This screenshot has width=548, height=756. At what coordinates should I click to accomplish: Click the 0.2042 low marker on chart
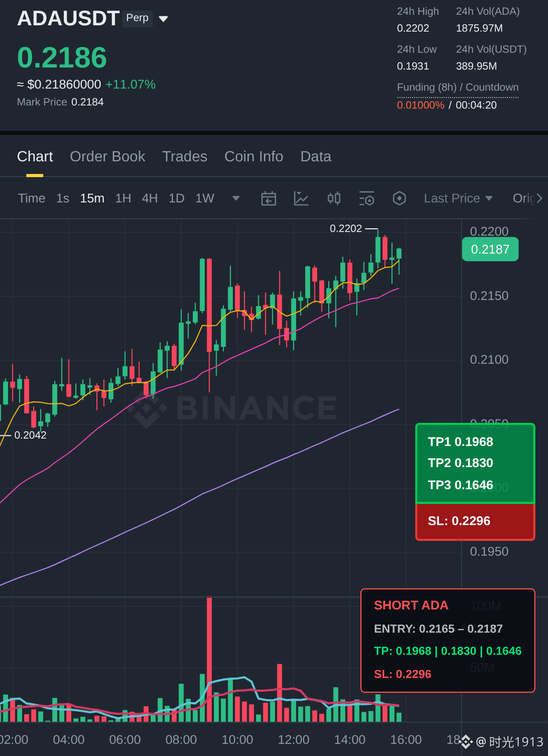coord(30,435)
